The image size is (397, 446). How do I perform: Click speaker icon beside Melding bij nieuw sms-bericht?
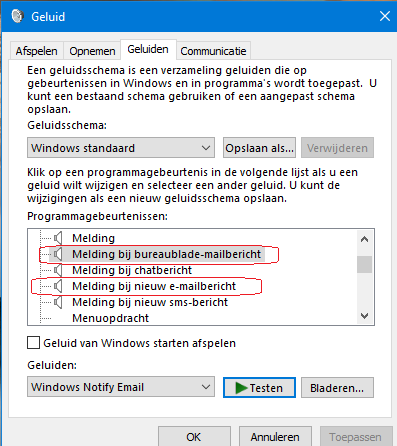(x=58, y=302)
